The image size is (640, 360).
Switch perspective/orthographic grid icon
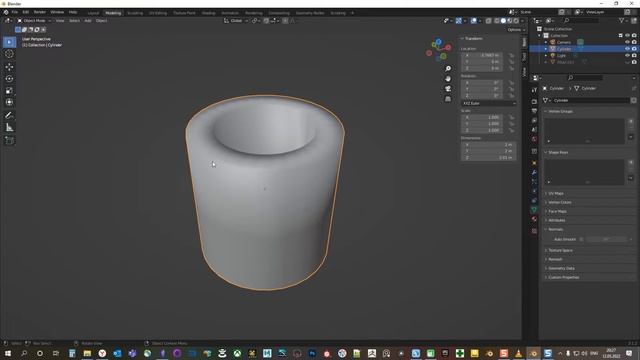click(448, 99)
